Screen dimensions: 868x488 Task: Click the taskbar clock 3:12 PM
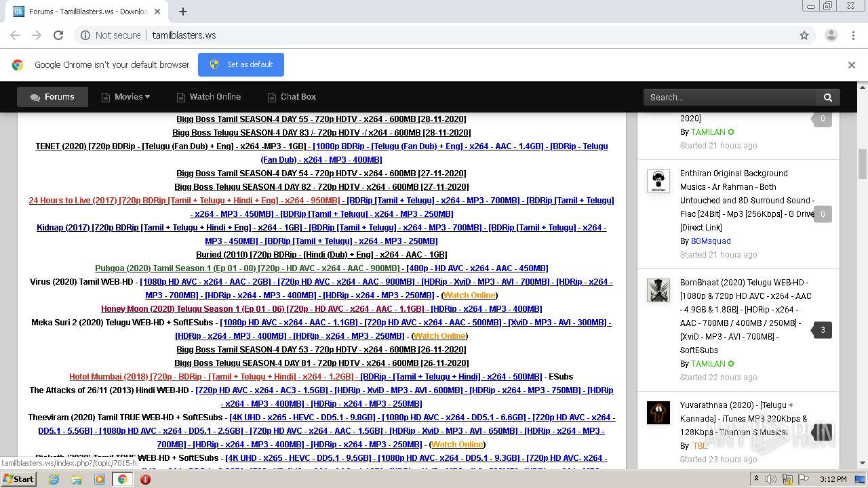click(833, 479)
